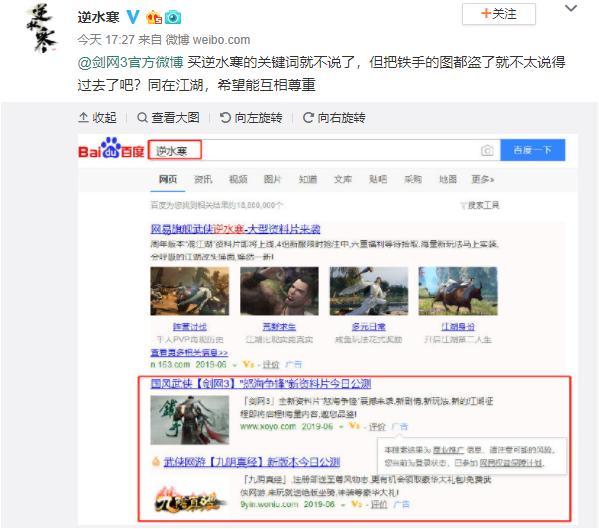Click the www.xoyo.com result URL
Screen dimensions: 599x529
click(268, 426)
